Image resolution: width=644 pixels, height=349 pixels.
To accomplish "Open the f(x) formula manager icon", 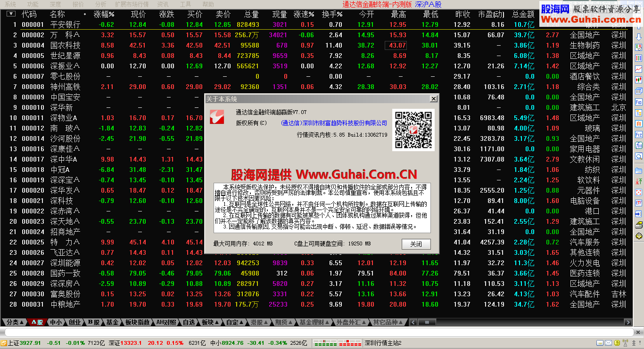I will point(639,145).
